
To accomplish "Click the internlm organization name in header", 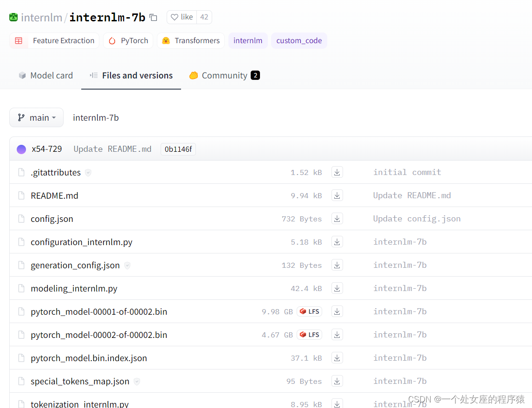I will point(41,17).
